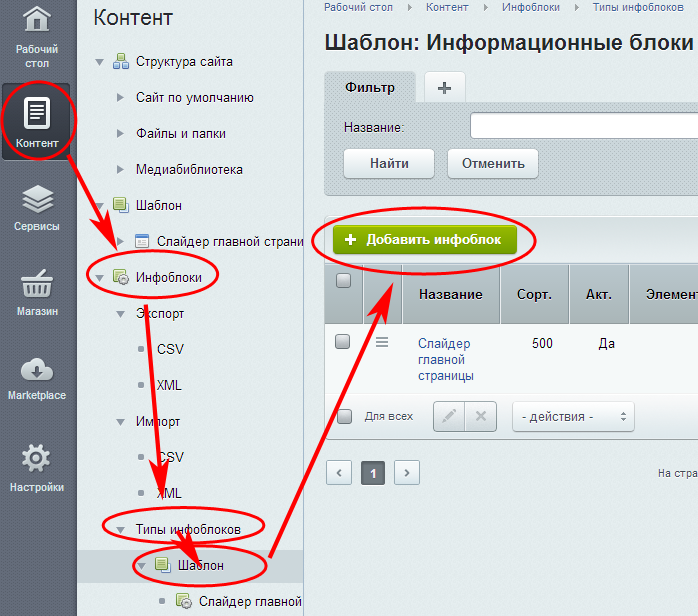
Task: Collapse the Импорт tree node arrow
Action: (x=121, y=422)
